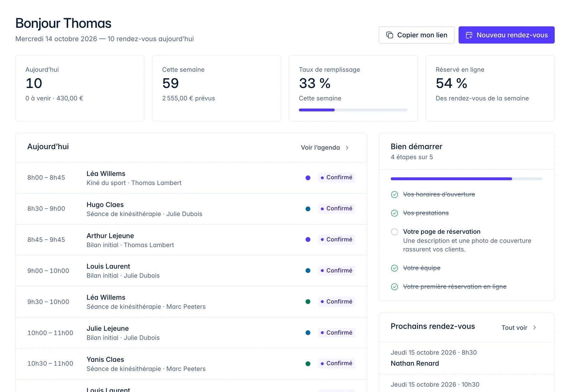Toggle the Votre équipe check circle

[394, 268]
